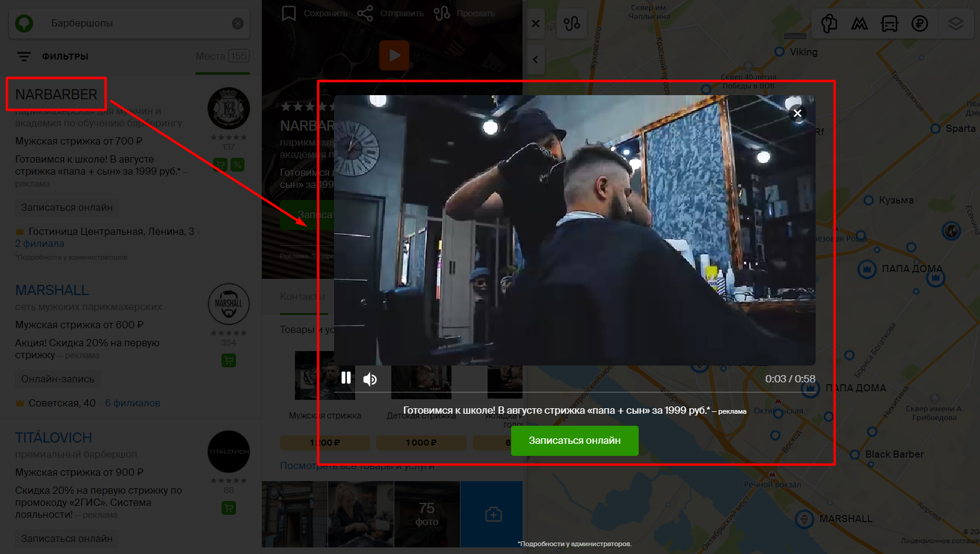Open TITÁLOVICH cart icon
Image resolution: width=980 pixels, height=554 pixels.
tap(229, 508)
